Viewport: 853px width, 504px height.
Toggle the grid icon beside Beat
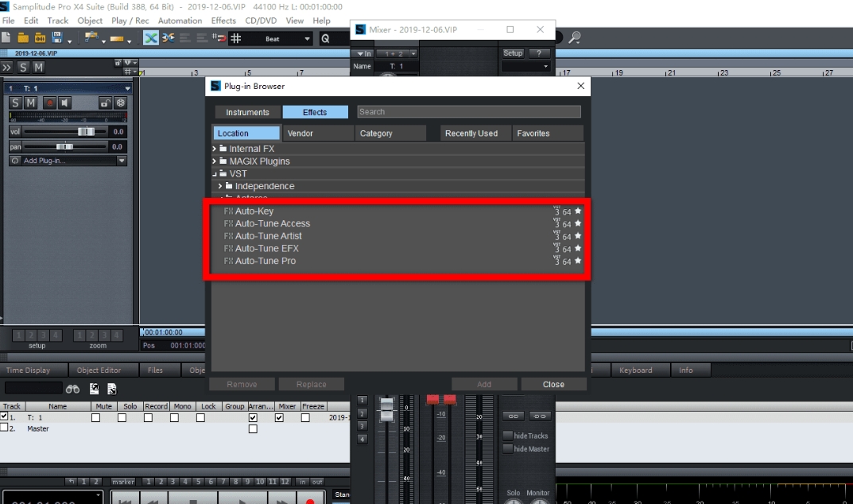click(235, 38)
